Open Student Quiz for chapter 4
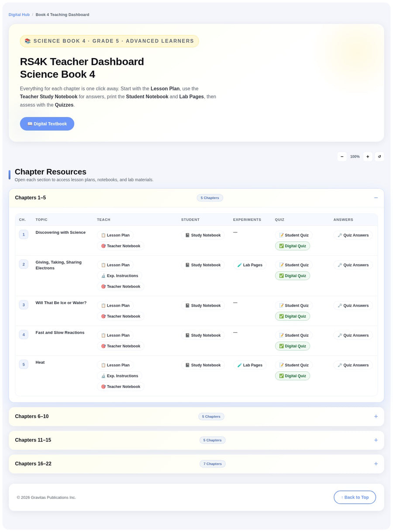 coord(294,335)
